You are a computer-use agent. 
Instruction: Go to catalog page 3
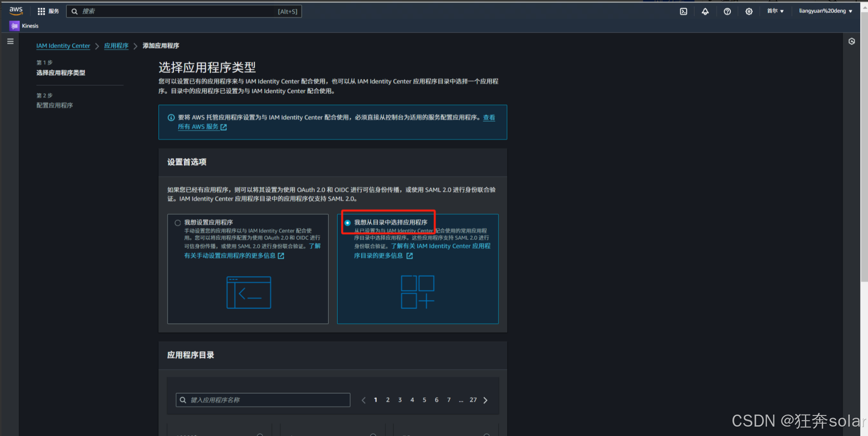point(400,400)
